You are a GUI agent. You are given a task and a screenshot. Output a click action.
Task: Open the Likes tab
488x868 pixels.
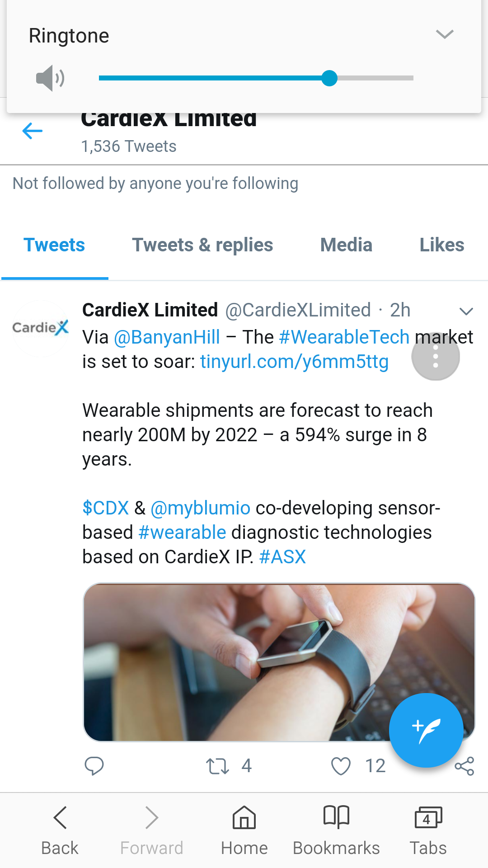[442, 245]
